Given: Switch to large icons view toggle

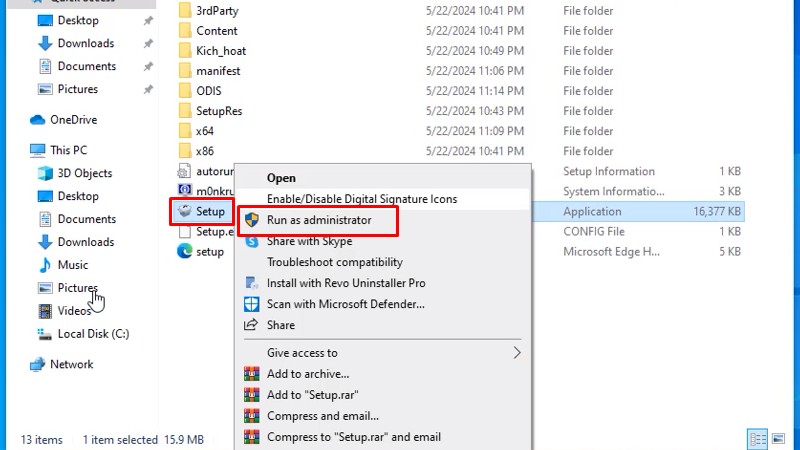Looking at the screenshot, I should [x=780, y=439].
